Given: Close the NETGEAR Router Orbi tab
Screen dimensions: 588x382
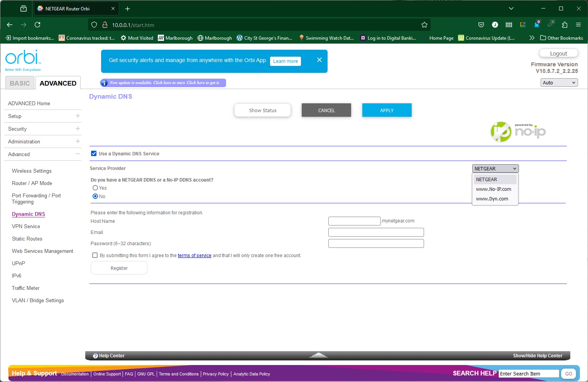Looking at the screenshot, I should point(113,8).
